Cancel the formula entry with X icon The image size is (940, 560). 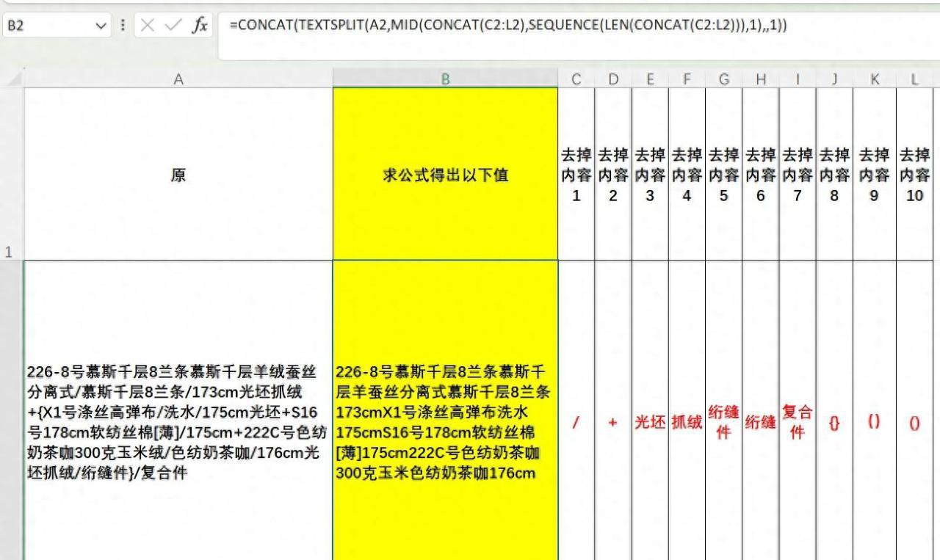click(x=148, y=26)
